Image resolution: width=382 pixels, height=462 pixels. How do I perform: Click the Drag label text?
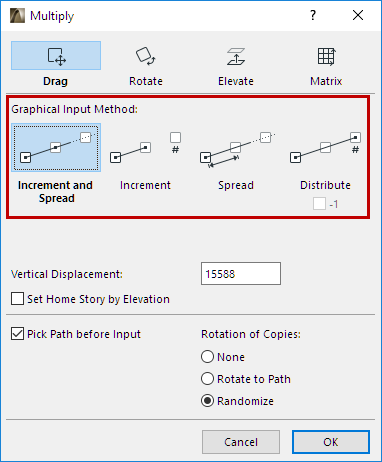tap(56, 81)
